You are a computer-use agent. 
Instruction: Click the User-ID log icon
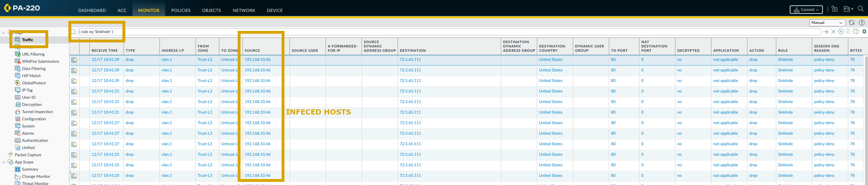click(x=18, y=97)
